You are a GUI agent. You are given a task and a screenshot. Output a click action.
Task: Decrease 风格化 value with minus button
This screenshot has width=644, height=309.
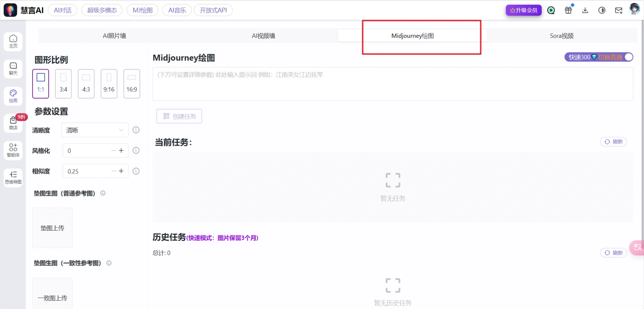point(114,150)
